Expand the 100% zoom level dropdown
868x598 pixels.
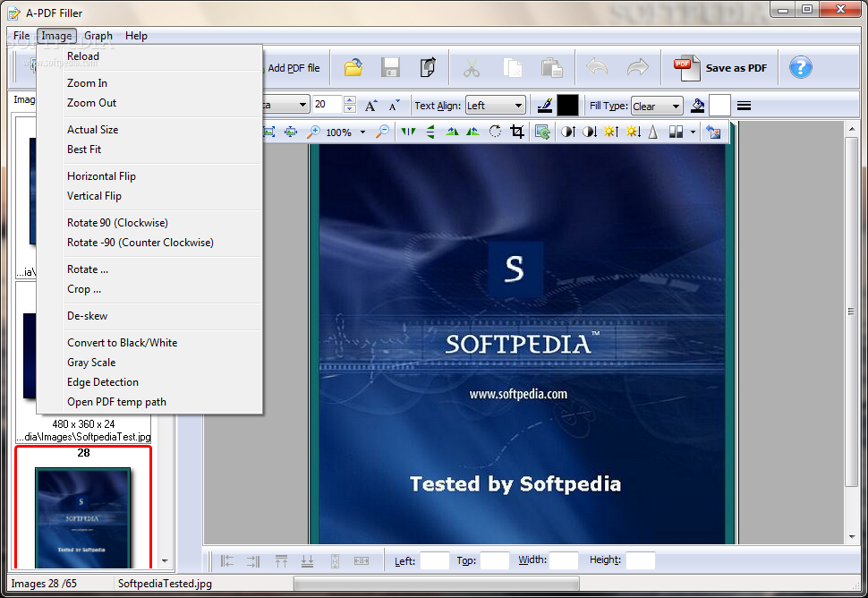pyautogui.click(x=362, y=132)
